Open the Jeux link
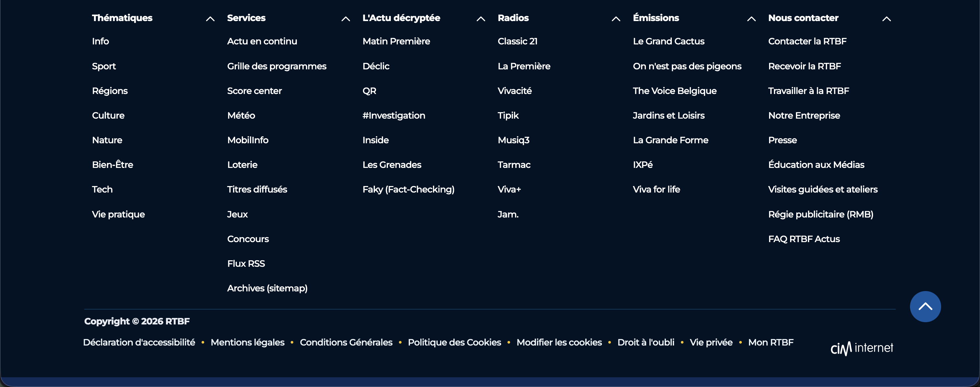Image resolution: width=980 pixels, height=387 pixels. tap(238, 214)
